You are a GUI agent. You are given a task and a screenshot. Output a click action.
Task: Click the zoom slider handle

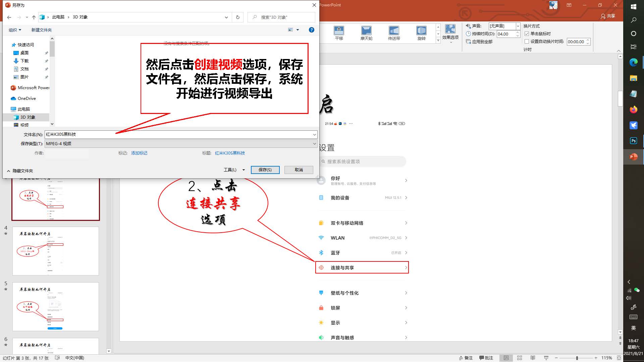[x=577, y=358]
